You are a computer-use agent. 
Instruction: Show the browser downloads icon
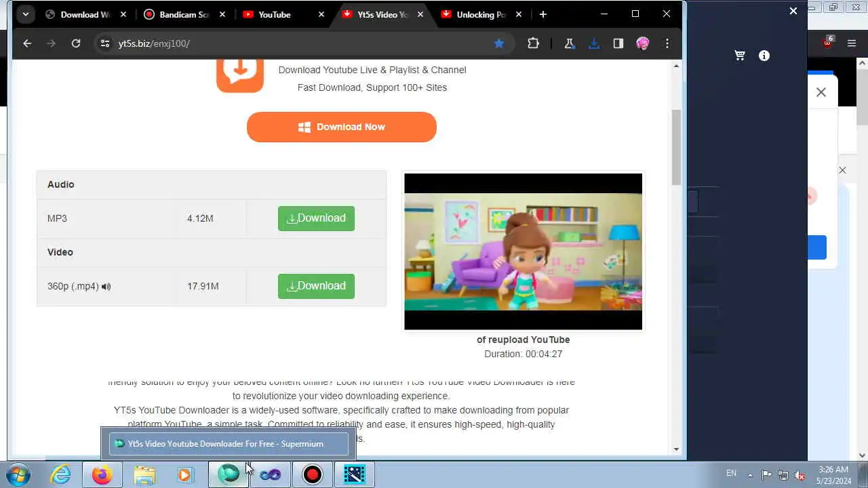594,43
